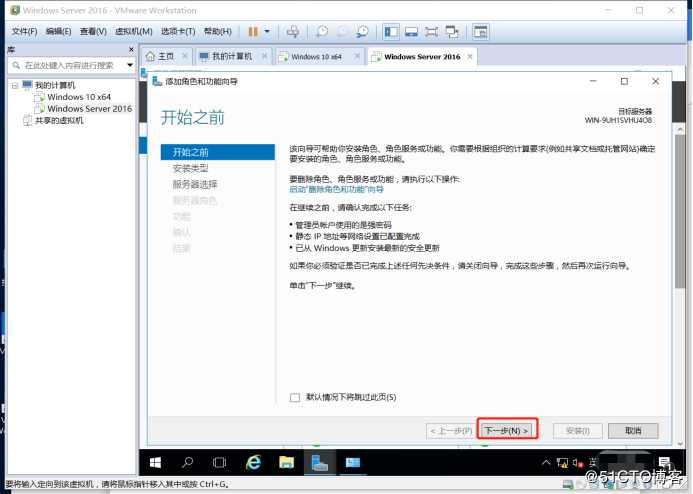
Task: Click the guest network status tray icon
Action: [x=562, y=463]
